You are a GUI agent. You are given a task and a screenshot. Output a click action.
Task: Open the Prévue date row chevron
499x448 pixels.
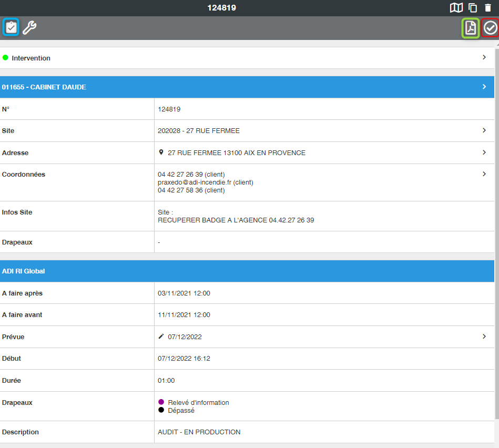click(x=484, y=337)
